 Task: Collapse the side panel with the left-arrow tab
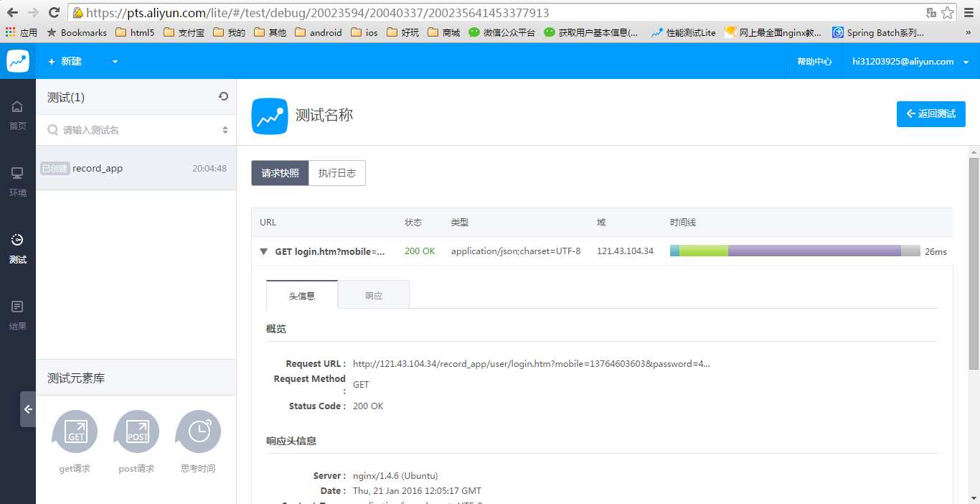[28, 409]
